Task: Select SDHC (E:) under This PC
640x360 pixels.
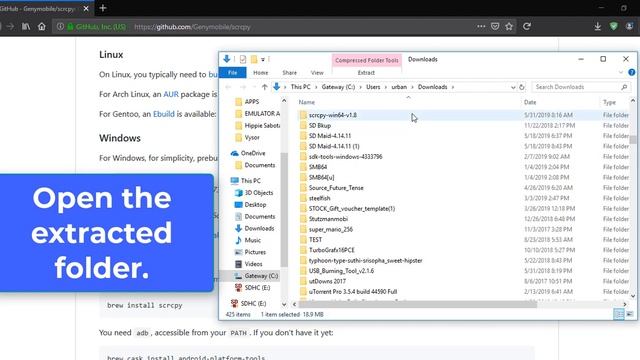Action: 257,287
